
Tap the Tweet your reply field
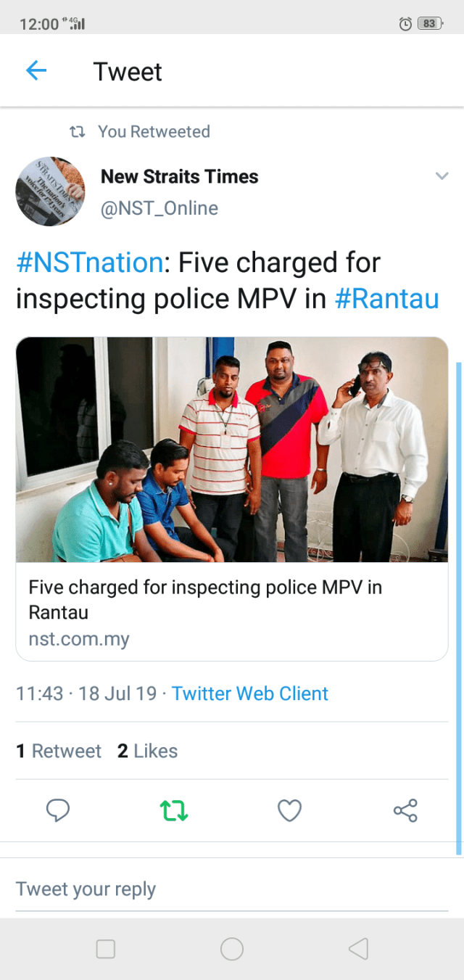232,889
